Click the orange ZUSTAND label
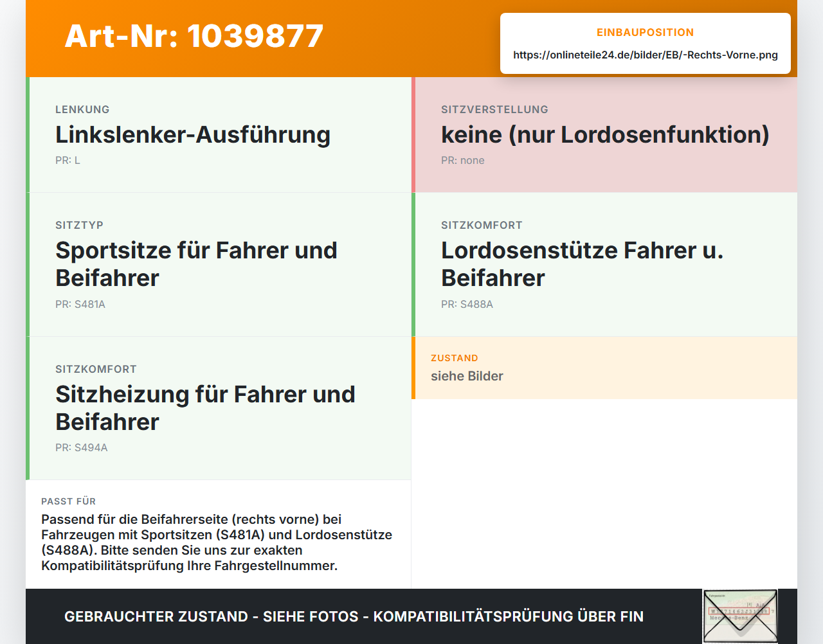Image resolution: width=823 pixels, height=644 pixels. click(455, 358)
